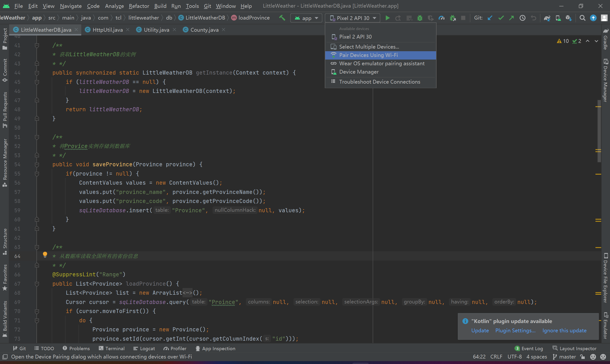Open the app run configuration dropdown

point(306,18)
